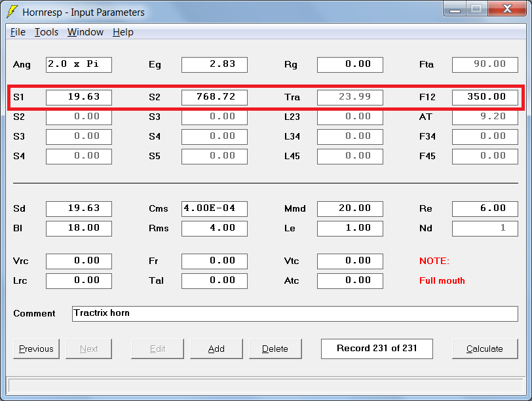Click the L34 input field
Image resolution: width=532 pixels, height=401 pixels.
(350, 137)
